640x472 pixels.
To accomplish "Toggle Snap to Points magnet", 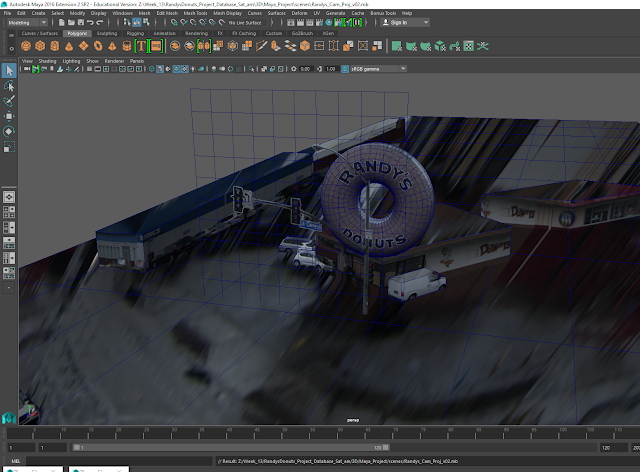I will click(x=193, y=22).
